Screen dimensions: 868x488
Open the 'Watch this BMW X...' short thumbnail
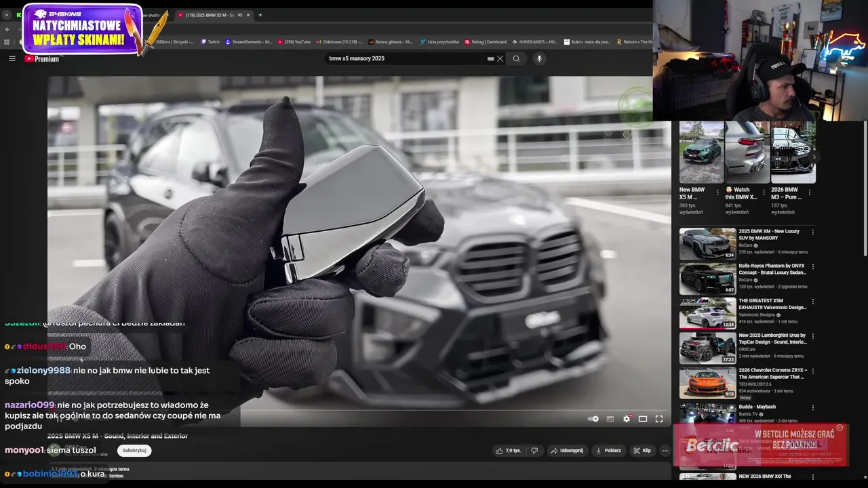(x=747, y=152)
